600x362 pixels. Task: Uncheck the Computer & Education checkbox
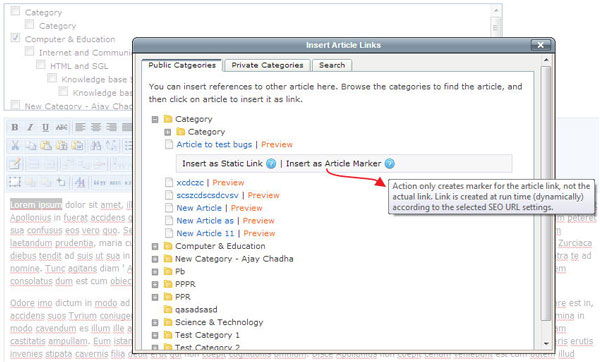coord(15,38)
